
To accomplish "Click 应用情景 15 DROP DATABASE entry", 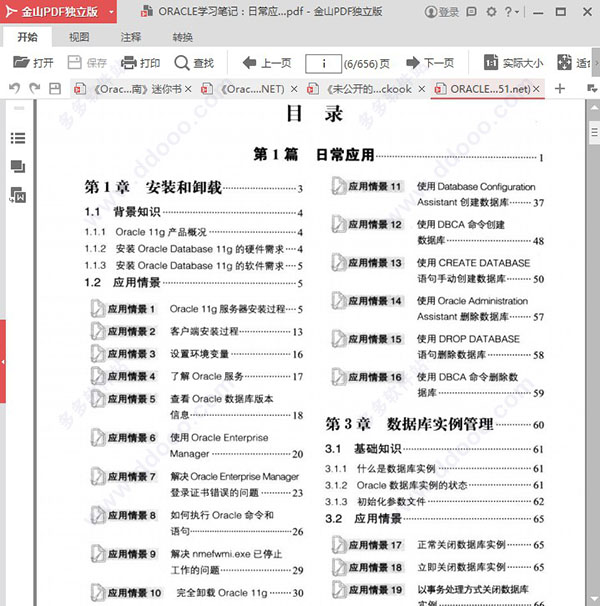I will 438,347.
